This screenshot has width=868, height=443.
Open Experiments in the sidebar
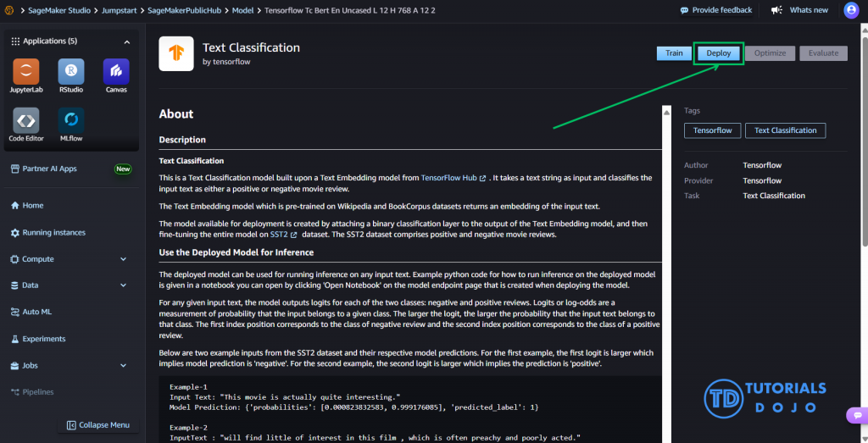click(x=43, y=339)
